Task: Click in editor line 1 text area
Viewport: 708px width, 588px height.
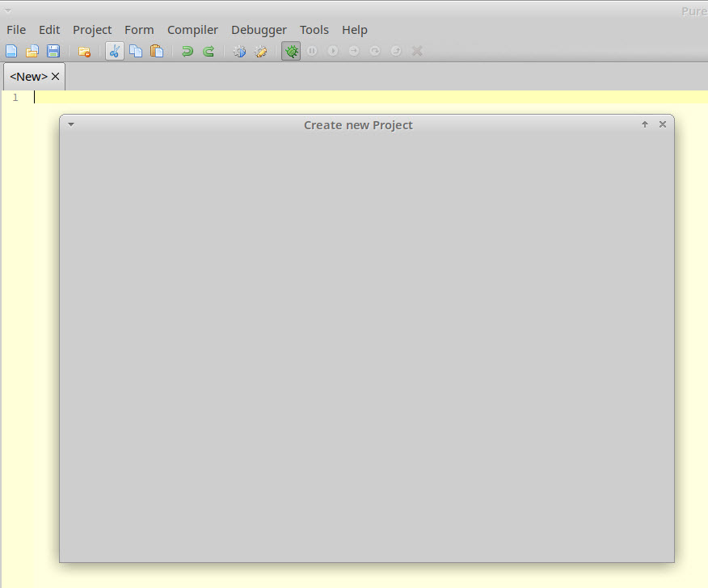Action: (370, 97)
